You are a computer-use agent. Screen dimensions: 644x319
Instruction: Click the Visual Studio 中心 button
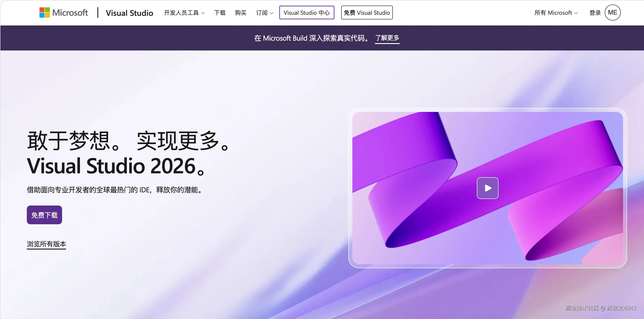(x=307, y=13)
